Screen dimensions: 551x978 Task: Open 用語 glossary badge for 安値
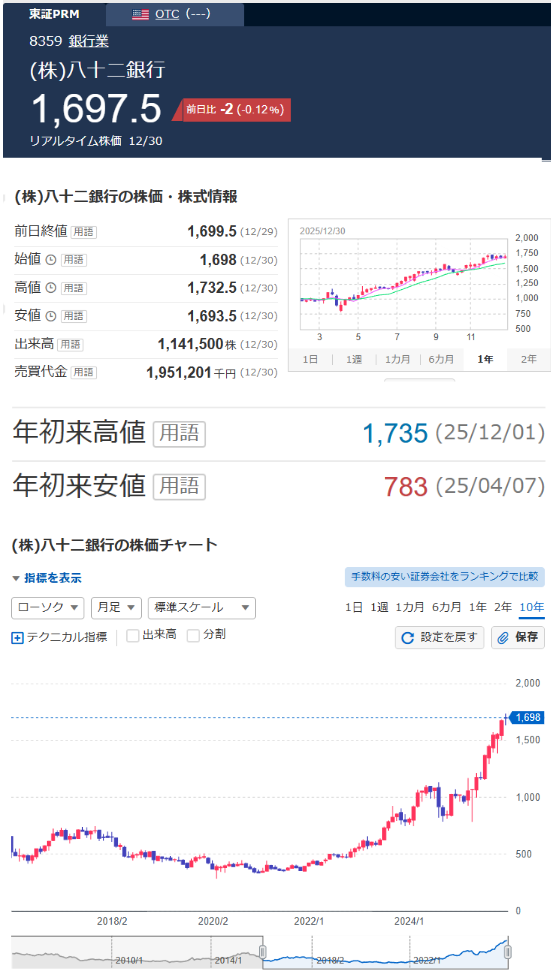coord(74,316)
